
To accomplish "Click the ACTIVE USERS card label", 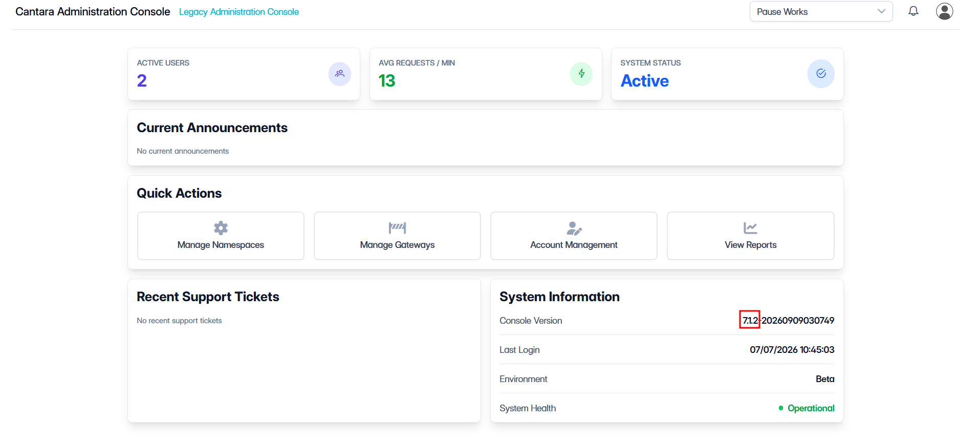I will point(163,63).
